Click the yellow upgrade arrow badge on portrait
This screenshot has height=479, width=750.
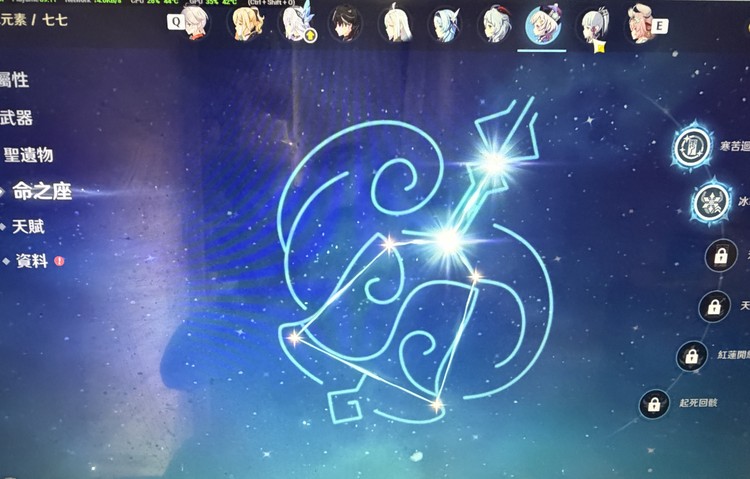tap(310, 35)
